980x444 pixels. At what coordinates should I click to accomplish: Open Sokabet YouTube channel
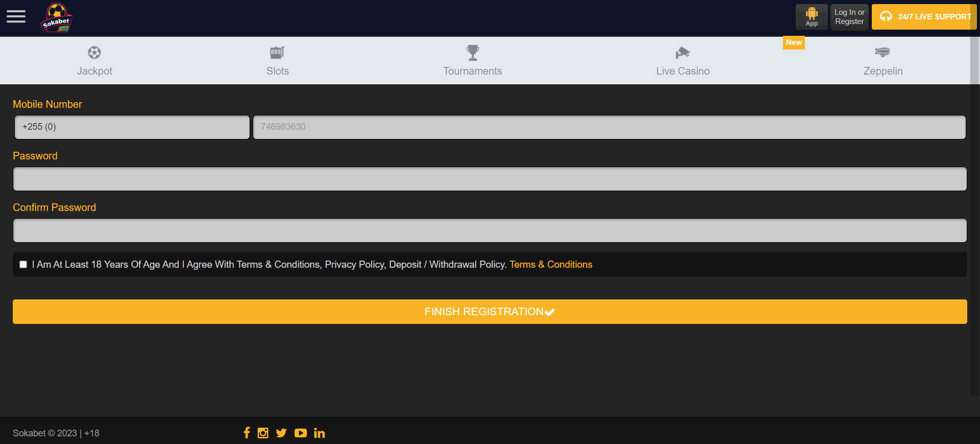(301, 433)
